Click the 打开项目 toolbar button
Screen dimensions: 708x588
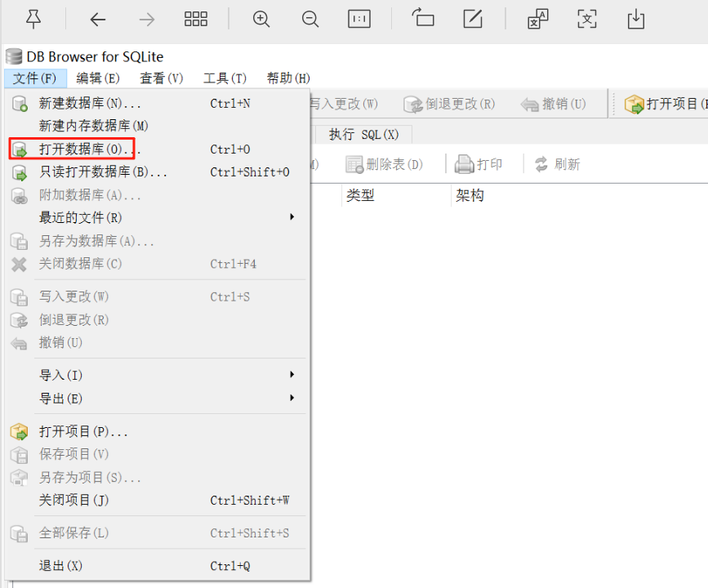coord(665,105)
